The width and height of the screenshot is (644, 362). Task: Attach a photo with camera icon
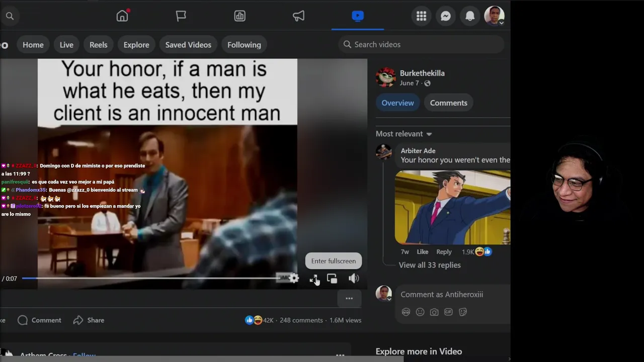pyautogui.click(x=434, y=312)
